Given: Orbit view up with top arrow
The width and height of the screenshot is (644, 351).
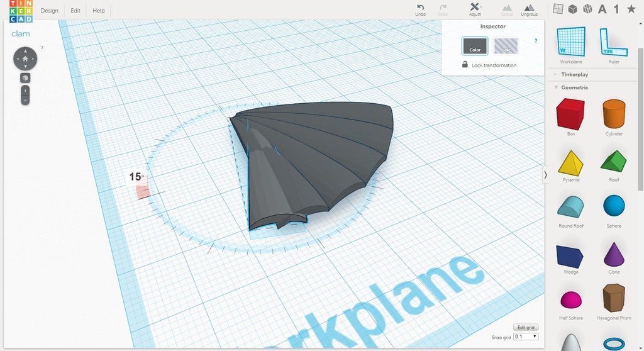Looking at the screenshot, I should [25, 51].
